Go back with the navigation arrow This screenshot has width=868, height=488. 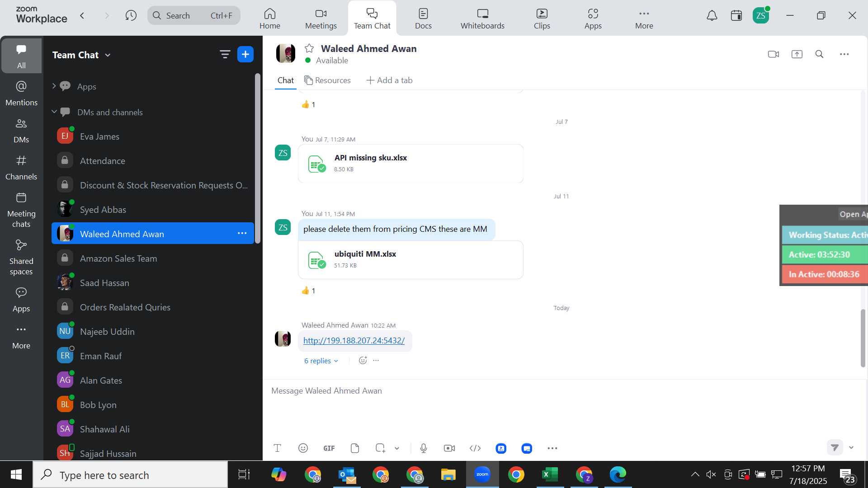(x=82, y=15)
